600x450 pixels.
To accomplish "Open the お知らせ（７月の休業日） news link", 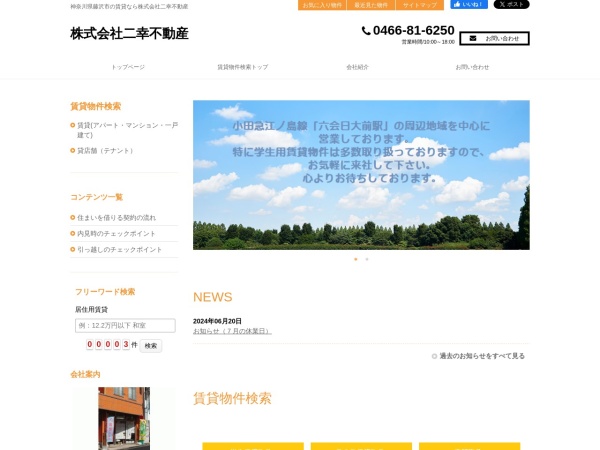I will 232,331.
